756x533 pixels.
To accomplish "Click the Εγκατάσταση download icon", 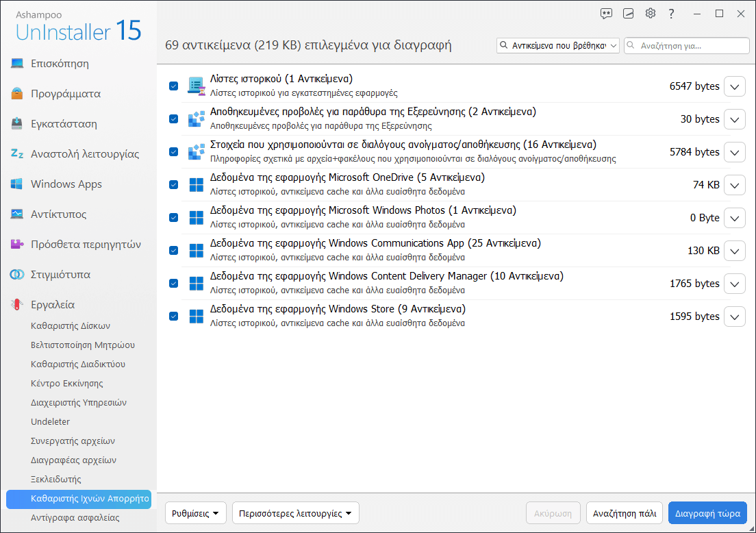I will 17,123.
